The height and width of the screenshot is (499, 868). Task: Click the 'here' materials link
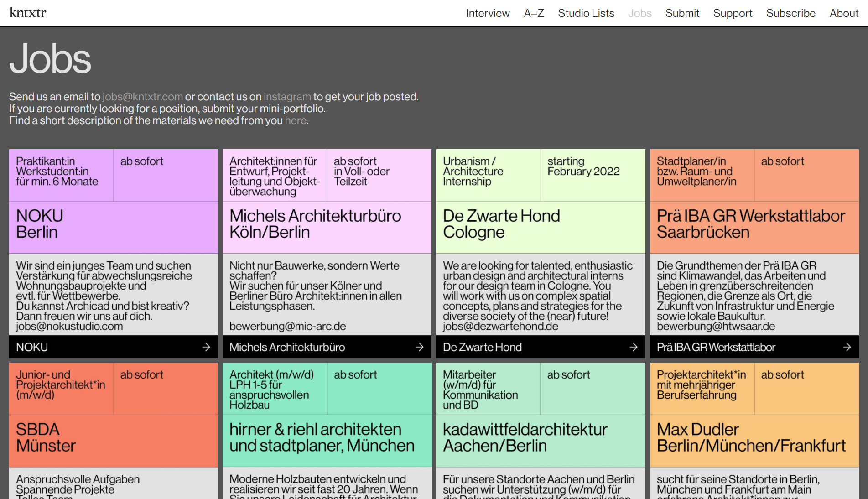pyautogui.click(x=296, y=120)
